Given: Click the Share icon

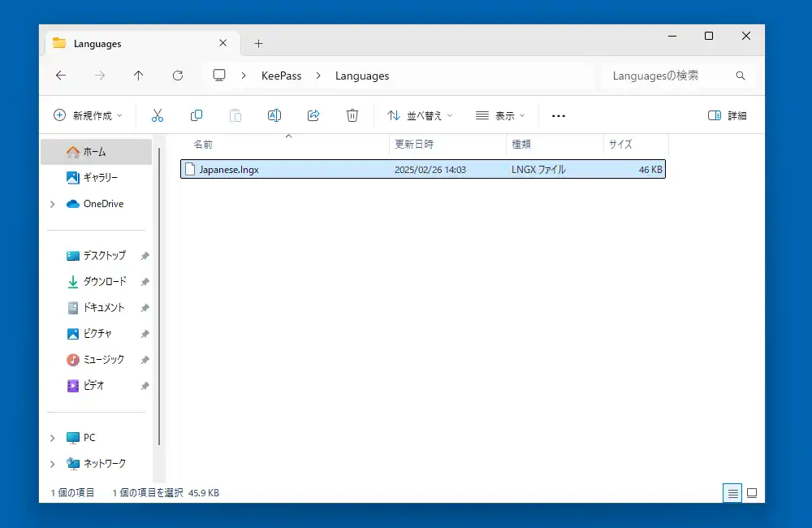Looking at the screenshot, I should click(313, 115).
